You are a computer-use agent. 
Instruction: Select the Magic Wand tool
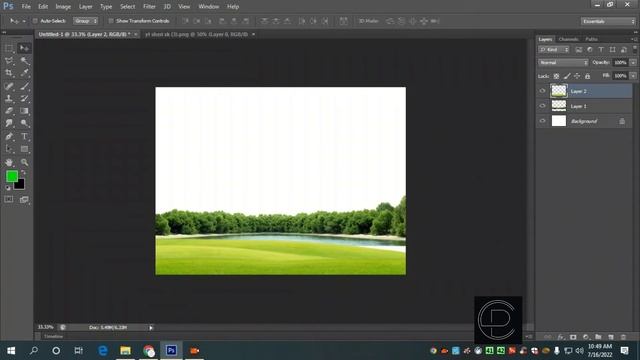[x=24, y=61]
